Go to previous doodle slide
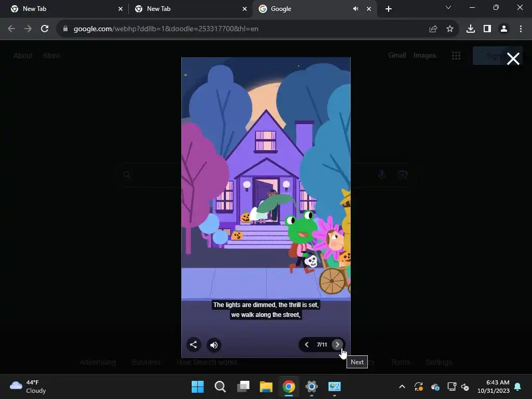The width and height of the screenshot is (532, 399). coord(307,345)
